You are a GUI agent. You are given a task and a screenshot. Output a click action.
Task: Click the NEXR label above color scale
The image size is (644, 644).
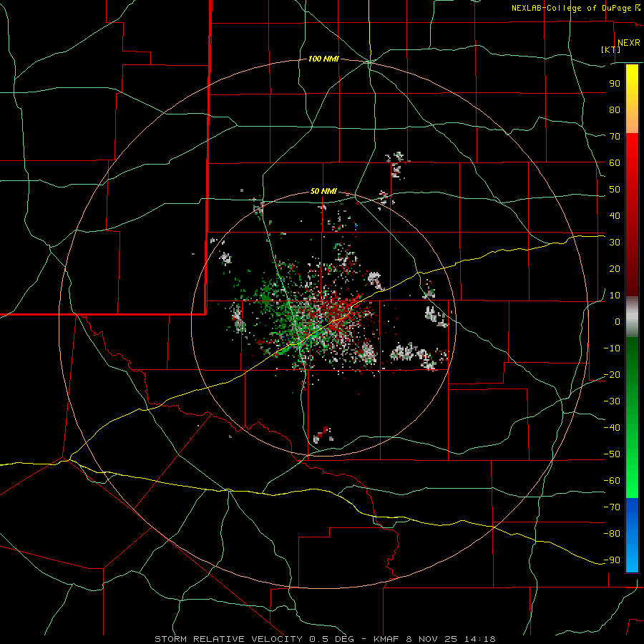(x=628, y=43)
